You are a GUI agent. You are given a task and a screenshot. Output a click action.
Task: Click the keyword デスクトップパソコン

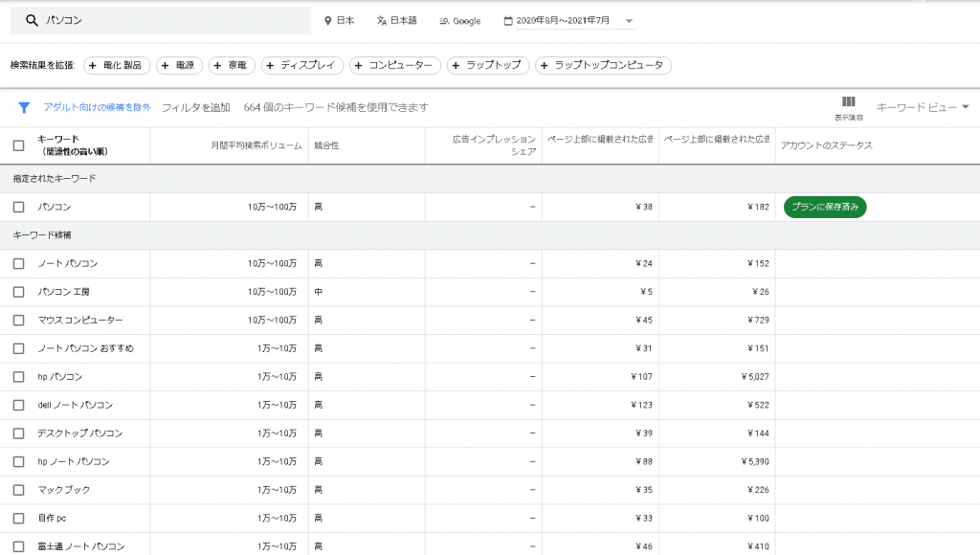[80, 433]
